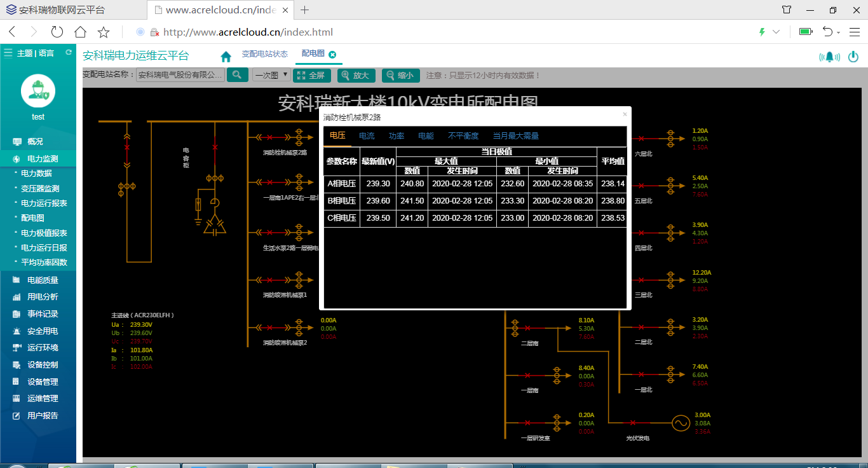The height and width of the screenshot is (468, 868).
Task: Open 电力极值报表 submenu item
Action: pos(44,233)
